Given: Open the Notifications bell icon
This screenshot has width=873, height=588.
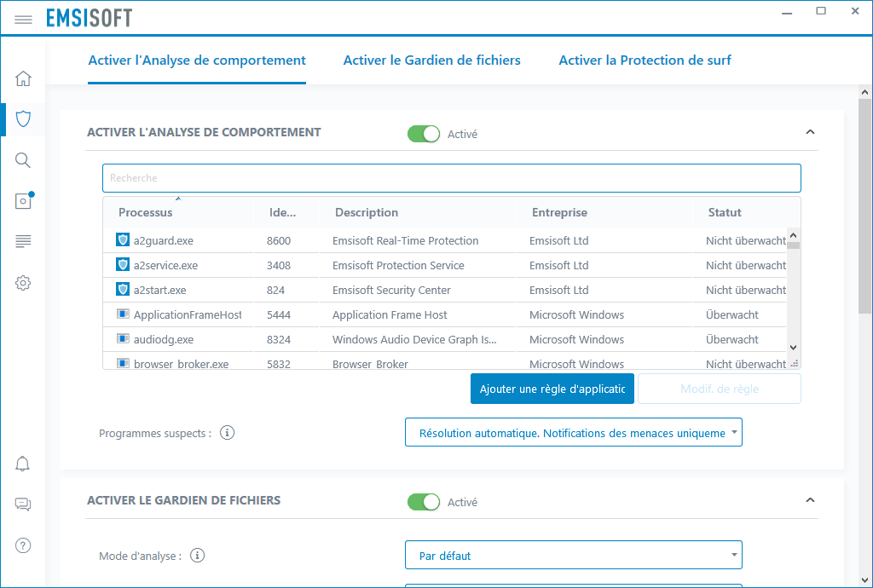Looking at the screenshot, I should coord(22,464).
